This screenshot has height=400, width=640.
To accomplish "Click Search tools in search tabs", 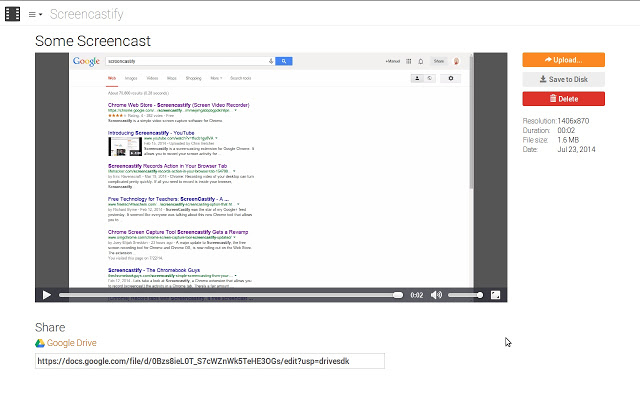I will pyautogui.click(x=240, y=78).
